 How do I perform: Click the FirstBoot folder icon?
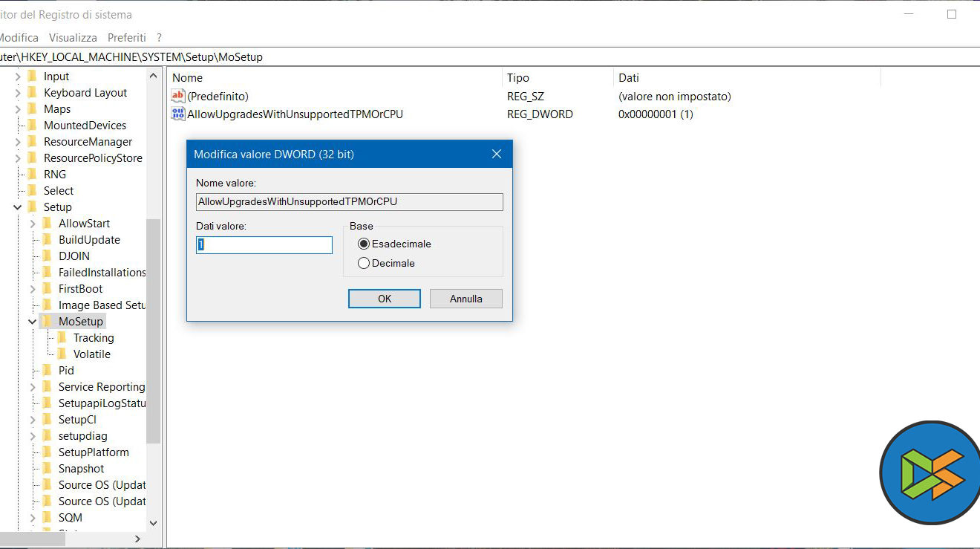click(47, 288)
